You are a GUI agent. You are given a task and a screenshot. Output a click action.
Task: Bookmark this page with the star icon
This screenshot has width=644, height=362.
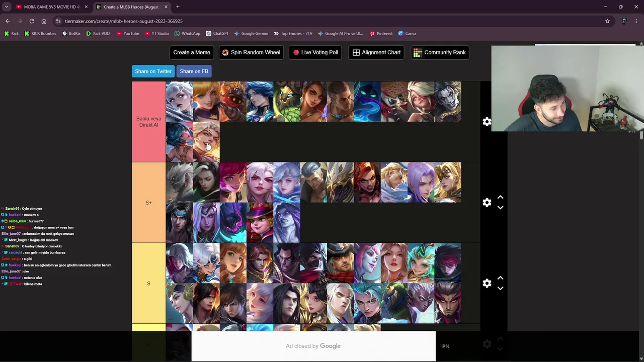click(x=607, y=21)
